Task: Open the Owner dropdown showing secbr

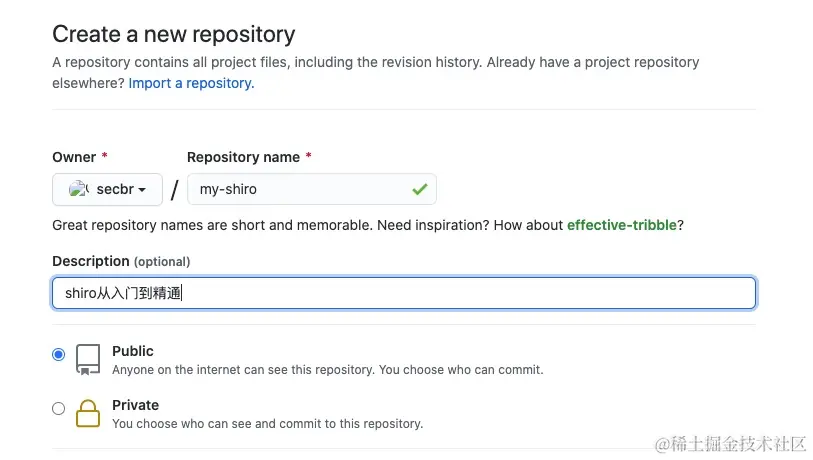Action: point(107,189)
